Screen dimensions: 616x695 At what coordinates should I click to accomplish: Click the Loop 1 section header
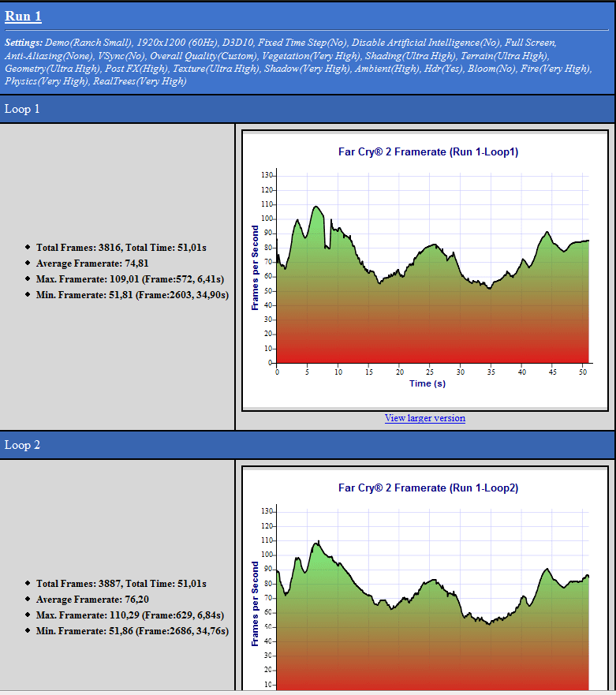(x=307, y=109)
